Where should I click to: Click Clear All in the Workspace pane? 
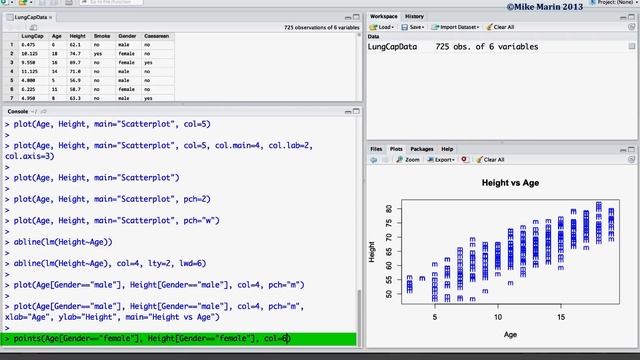500,27
